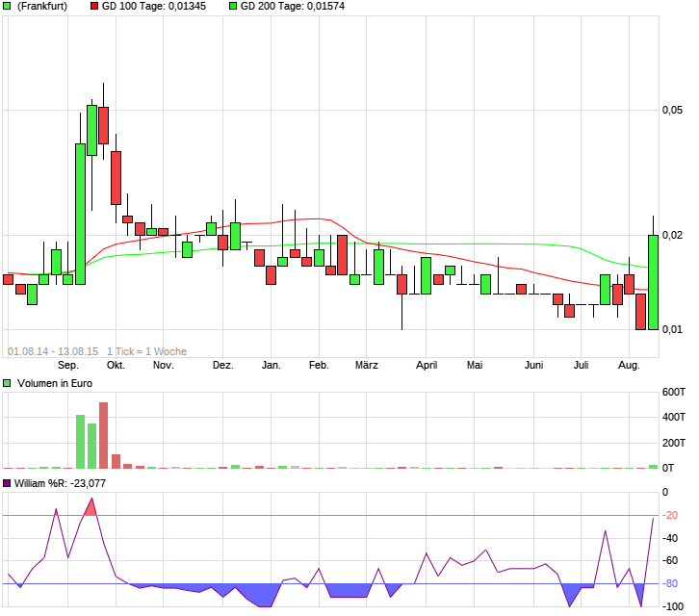Click the 0,05 price axis label
This screenshot has height=616, width=699.
[672, 110]
